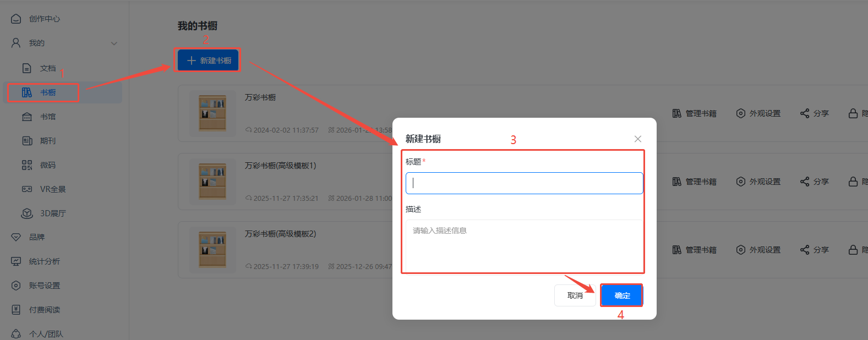Open the VR全景 icon
Image resolution: width=868 pixels, height=340 pixels.
(x=26, y=189)
